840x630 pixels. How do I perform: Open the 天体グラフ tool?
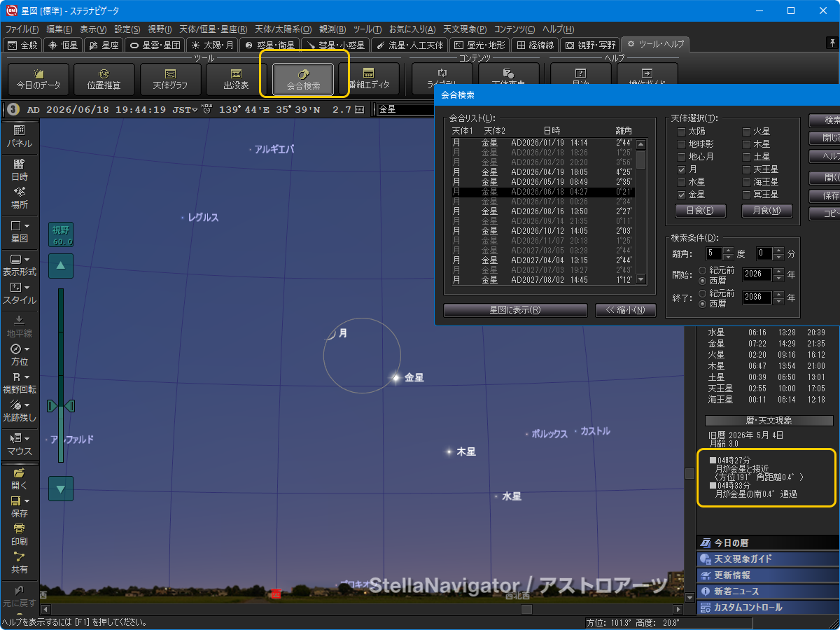click(170, 79)
